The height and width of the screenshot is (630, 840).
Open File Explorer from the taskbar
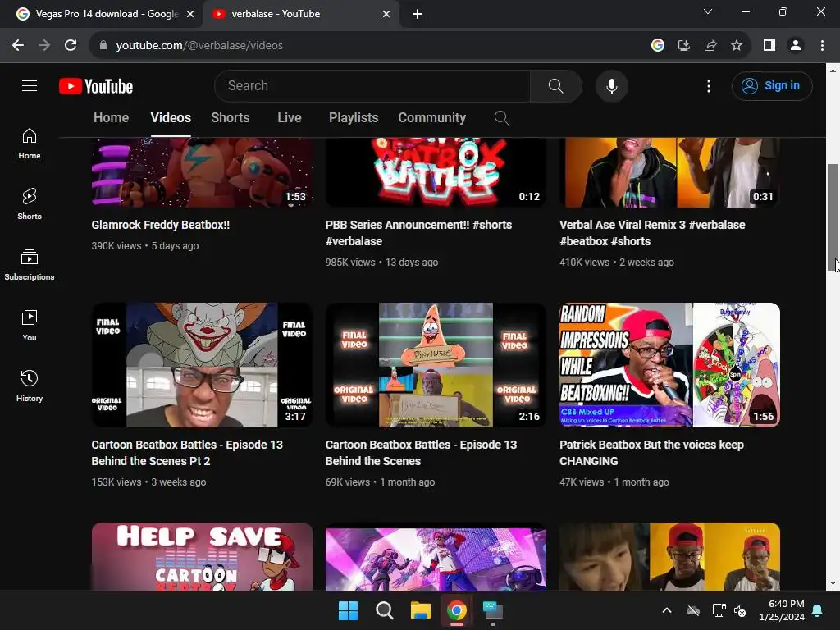(421, 610)
